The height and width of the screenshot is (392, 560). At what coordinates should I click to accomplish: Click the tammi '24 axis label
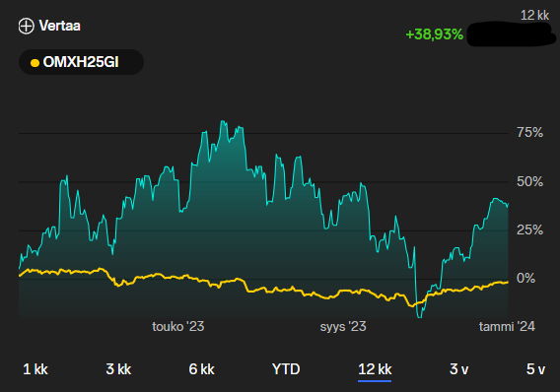point(507,326)
